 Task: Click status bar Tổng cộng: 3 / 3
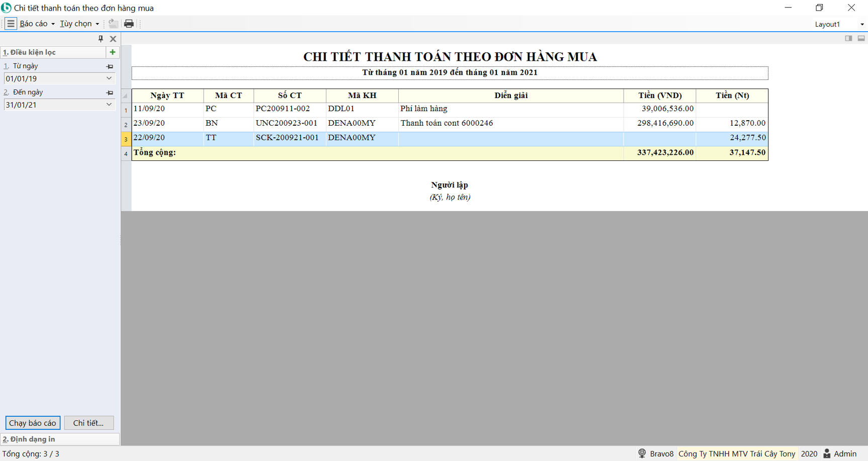[31, 454]
